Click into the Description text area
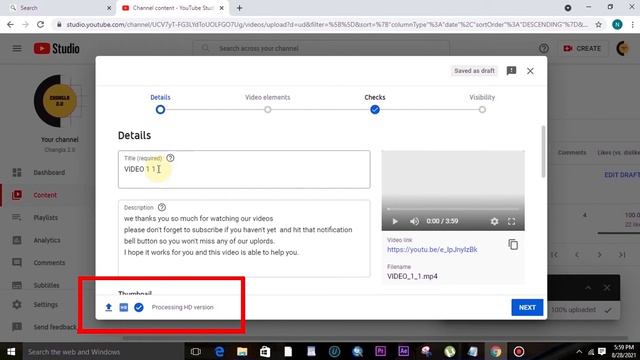The height and width of the screenshot is (360, 640). point(244,238)
